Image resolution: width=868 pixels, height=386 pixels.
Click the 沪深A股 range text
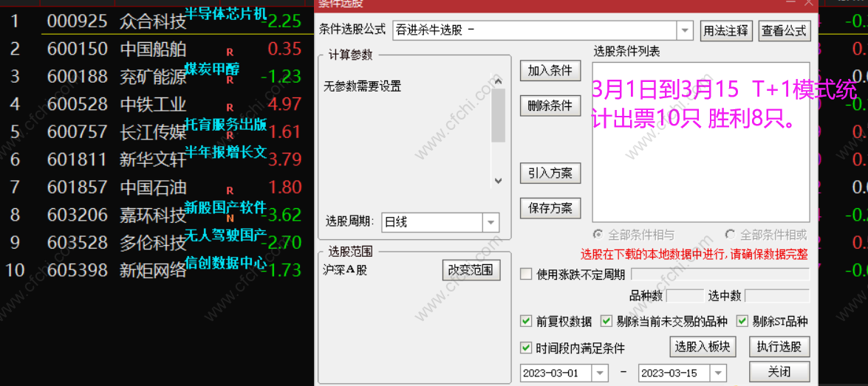click(x=345, y=270)
